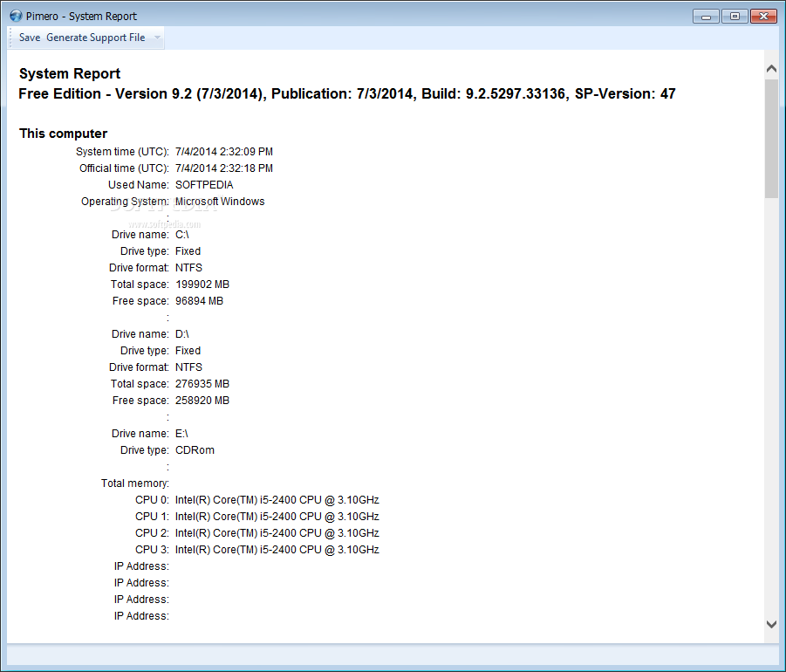Click the Microsoft Windows value

click(x=220, y=201)
